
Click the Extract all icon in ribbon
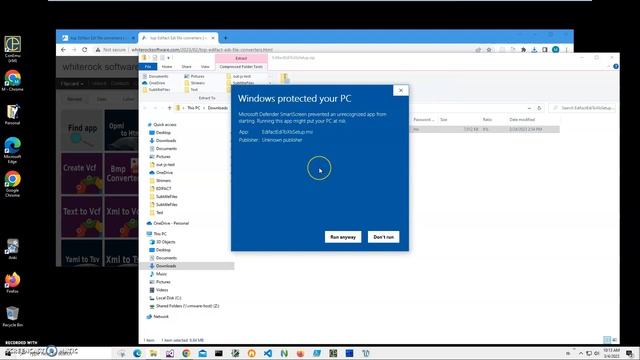tap(284, 78)
